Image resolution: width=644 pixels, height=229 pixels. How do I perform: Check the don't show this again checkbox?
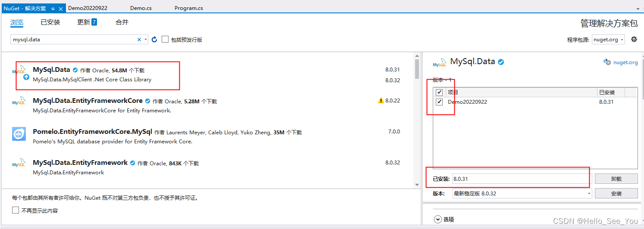pyautogui.click(x=16, y=210)
